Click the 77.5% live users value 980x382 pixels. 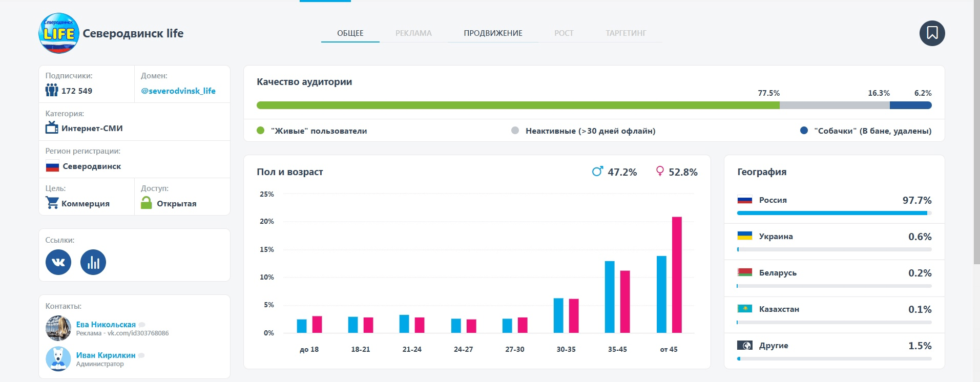[x=768, y=93]
